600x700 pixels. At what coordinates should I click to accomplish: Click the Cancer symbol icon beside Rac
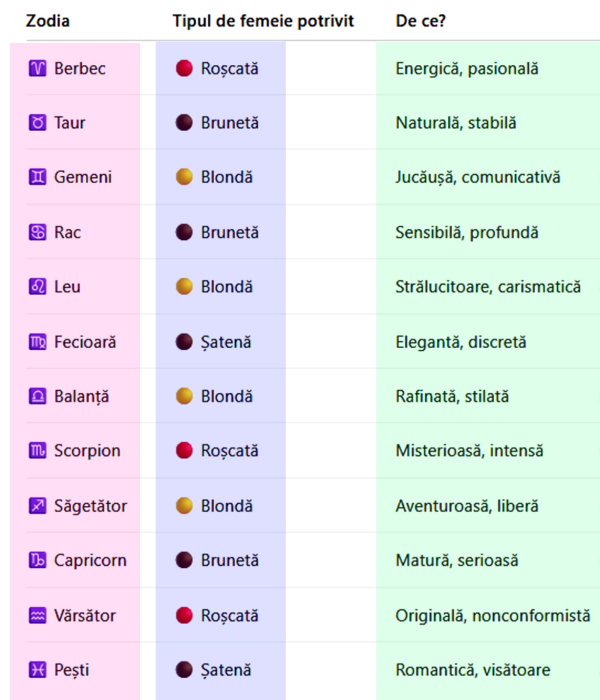pyautogui.click(x=37, y=232)
